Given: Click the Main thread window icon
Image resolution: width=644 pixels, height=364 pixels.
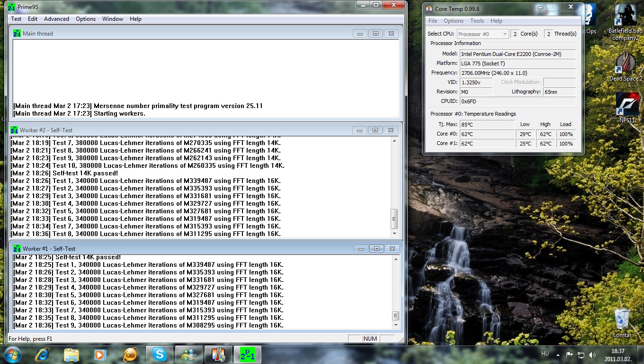Looking at the screenshot, I should pos(17,34).
